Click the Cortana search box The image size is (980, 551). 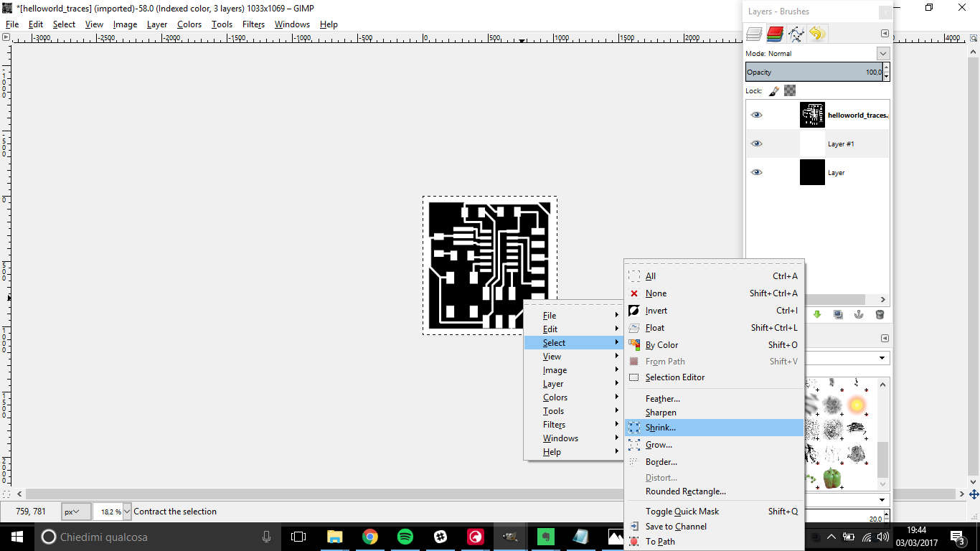point(156,537)
